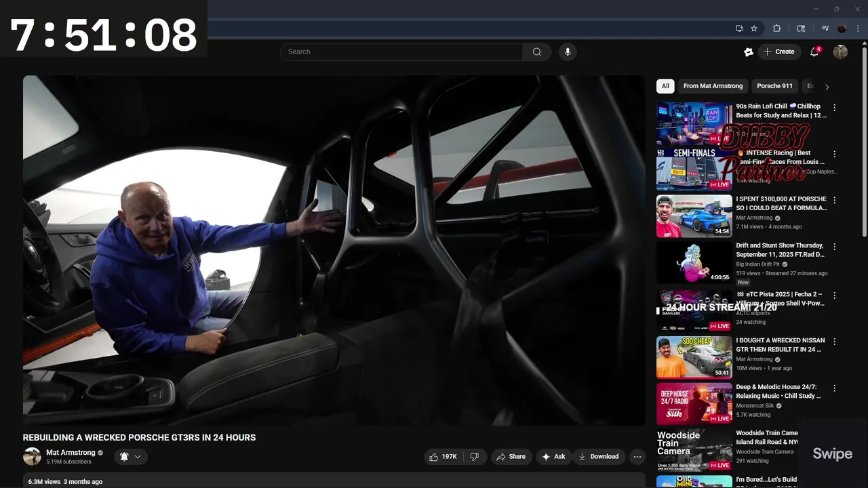Start voice search with microphone icon
The height and width of the screenshot is (488, 868).
click(568, 52)
